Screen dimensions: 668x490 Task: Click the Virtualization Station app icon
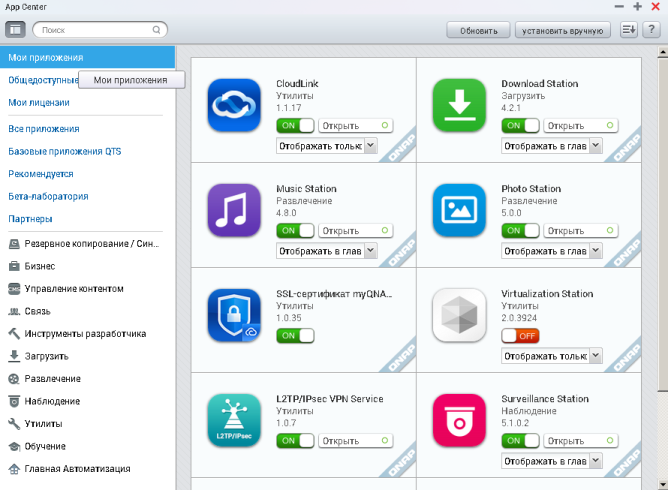[459, 315]
